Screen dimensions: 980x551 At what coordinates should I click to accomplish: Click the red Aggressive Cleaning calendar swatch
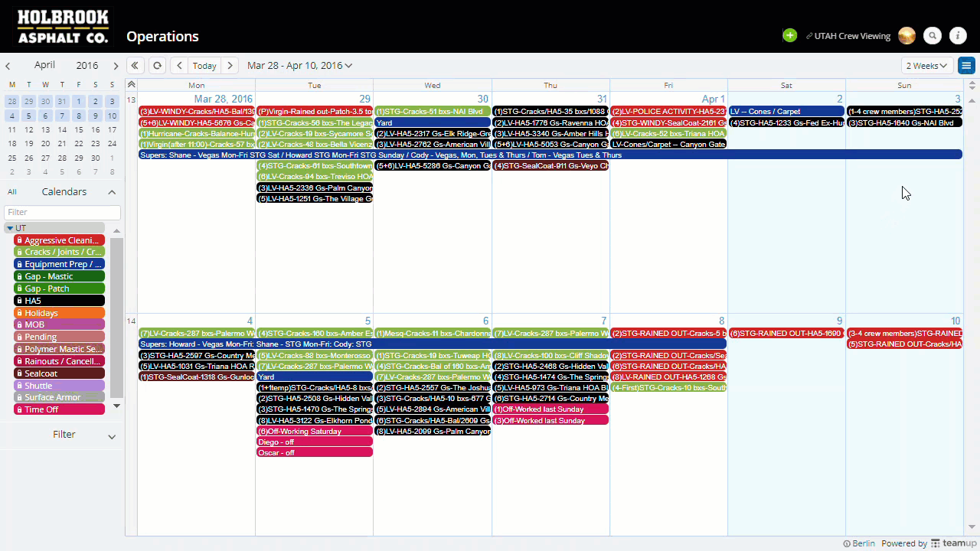(59, 240)
